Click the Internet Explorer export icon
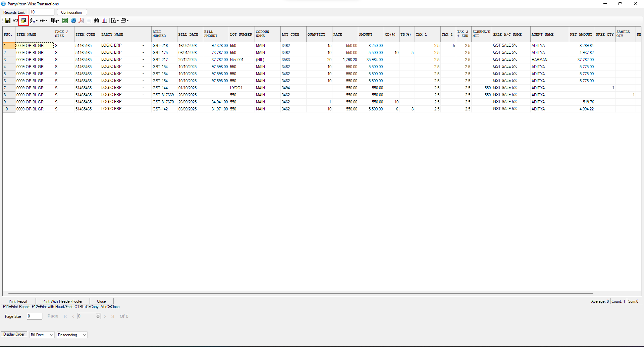Image resolution: width=644 pixels, height=347 pixels. (x=73, y=21)
